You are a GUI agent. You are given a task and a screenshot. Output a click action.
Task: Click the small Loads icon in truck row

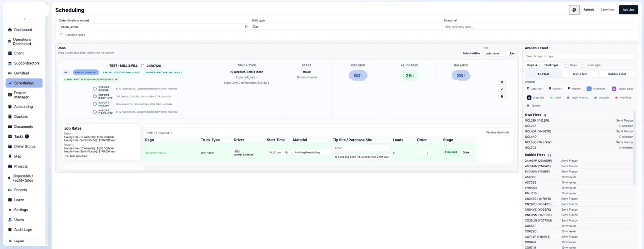click(394, 153)
